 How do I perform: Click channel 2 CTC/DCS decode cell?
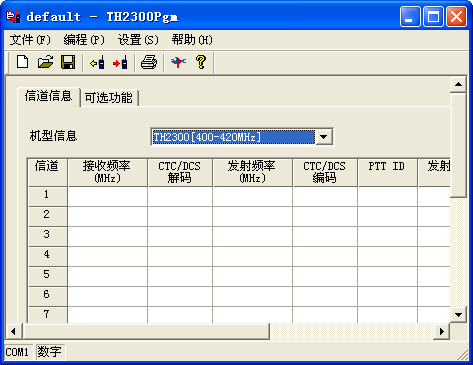180,216
